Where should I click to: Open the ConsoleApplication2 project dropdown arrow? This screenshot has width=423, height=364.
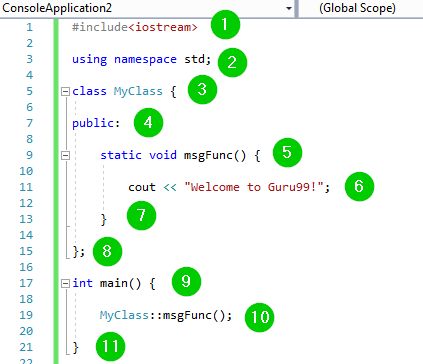289,8
